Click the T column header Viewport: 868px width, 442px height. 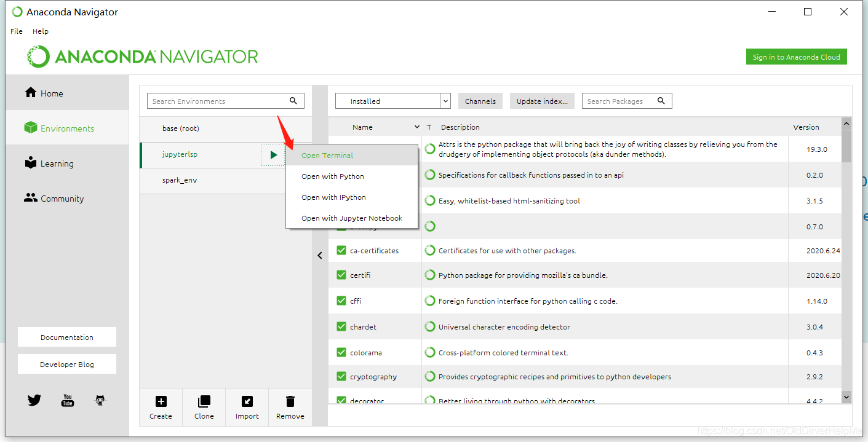(x=429, y=127)
